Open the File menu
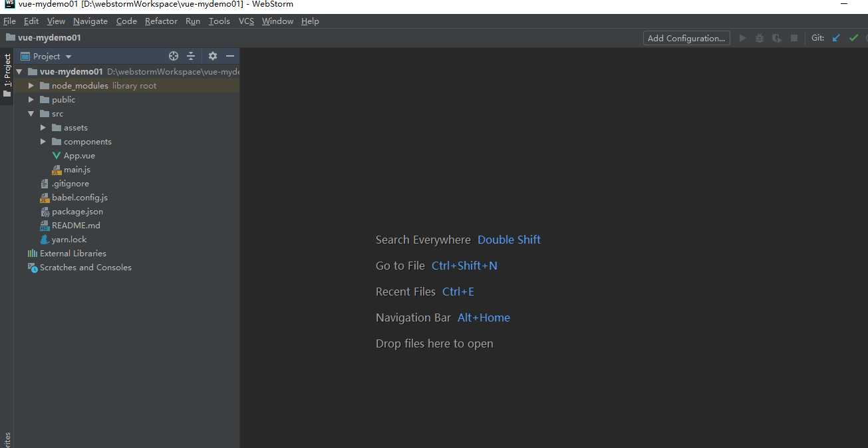This screenshot has height=448, width=868. [x=9, y=21]
